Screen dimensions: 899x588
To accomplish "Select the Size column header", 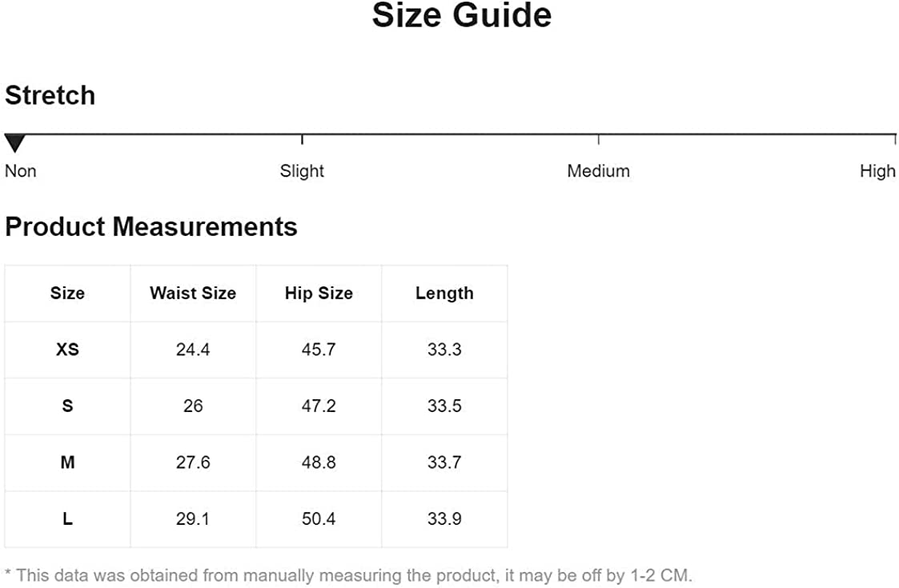I will tap(67, 294).
